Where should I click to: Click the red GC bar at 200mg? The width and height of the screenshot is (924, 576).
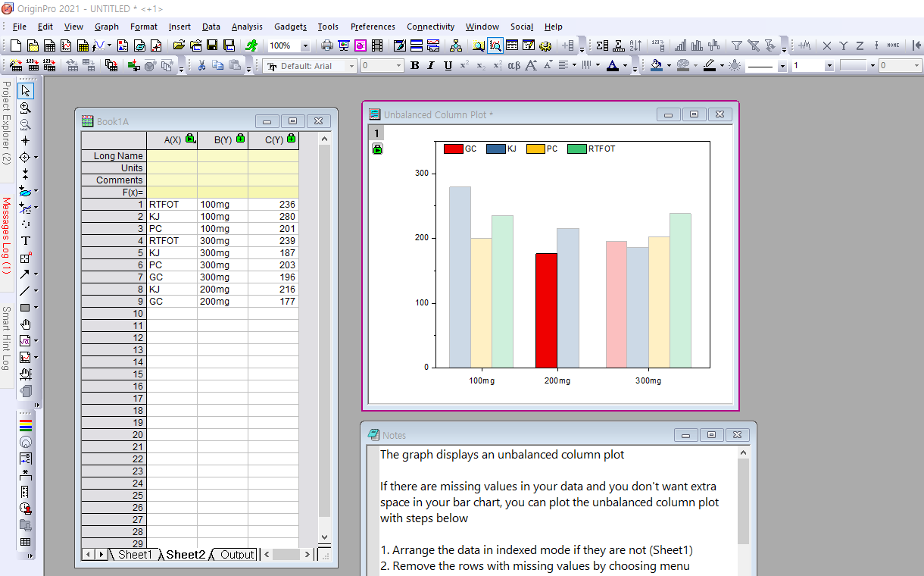pos(546,311)
